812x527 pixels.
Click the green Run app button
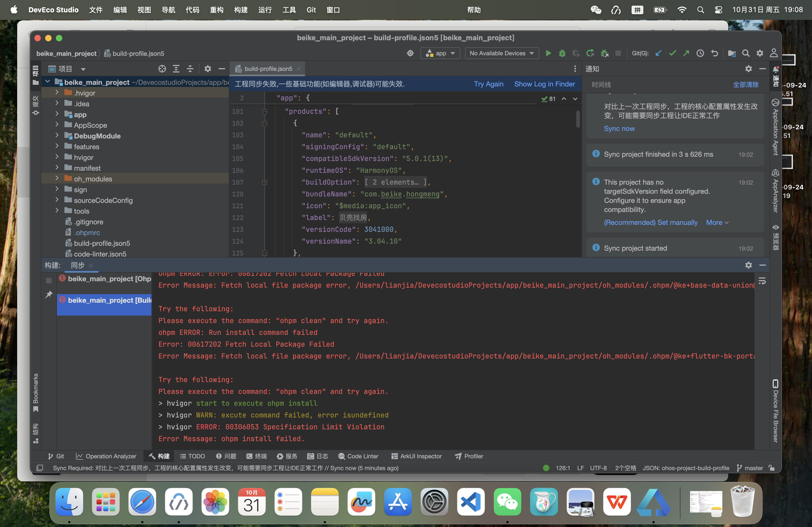coord(548,53)
